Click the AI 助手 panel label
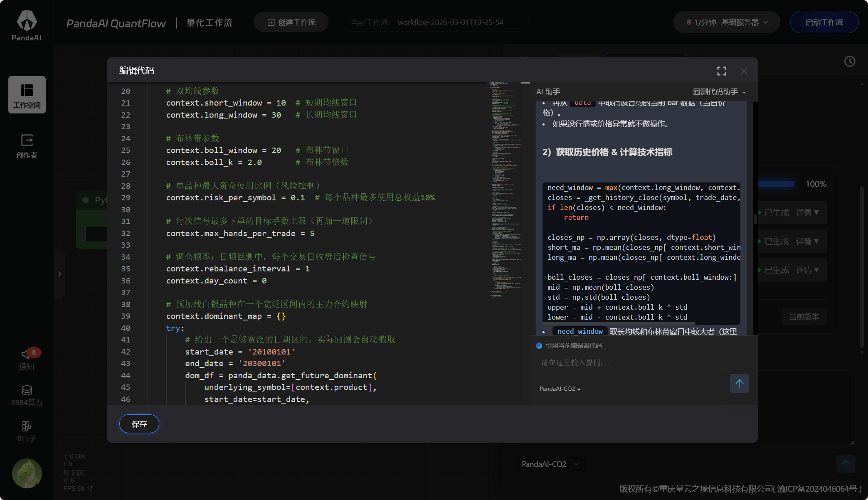Screen dimensions: 868x500 coord(548,92)
